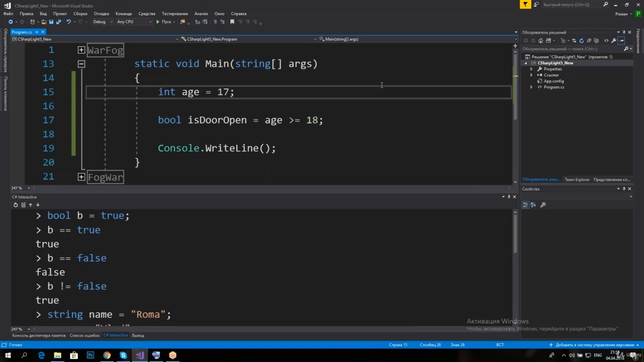
Task: Switch to Вывод output tab
Action: [138, 335]
